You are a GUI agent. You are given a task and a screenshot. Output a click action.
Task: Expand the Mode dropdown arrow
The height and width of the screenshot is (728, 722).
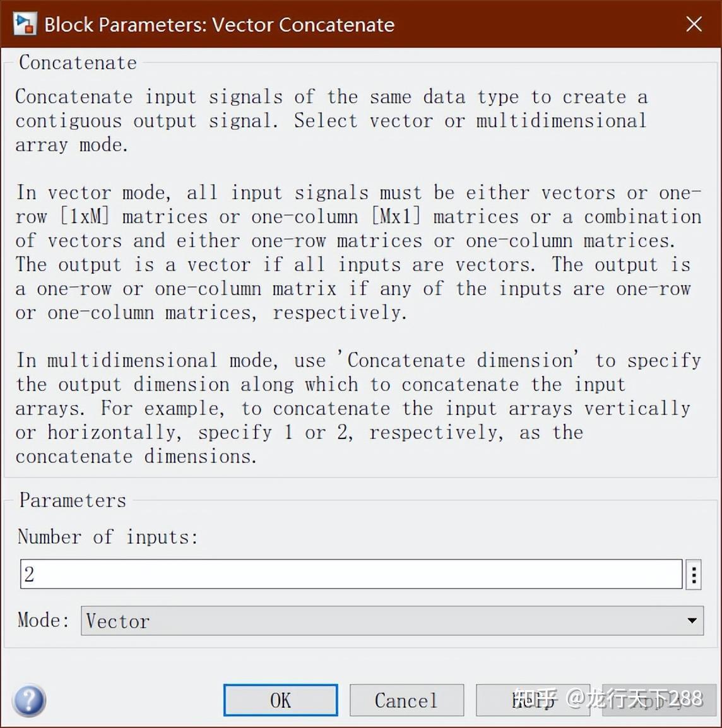692,621
